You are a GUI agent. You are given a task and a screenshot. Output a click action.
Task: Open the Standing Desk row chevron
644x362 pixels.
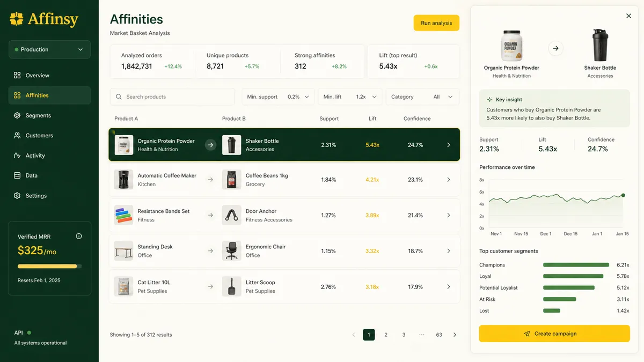coord(449,251)
